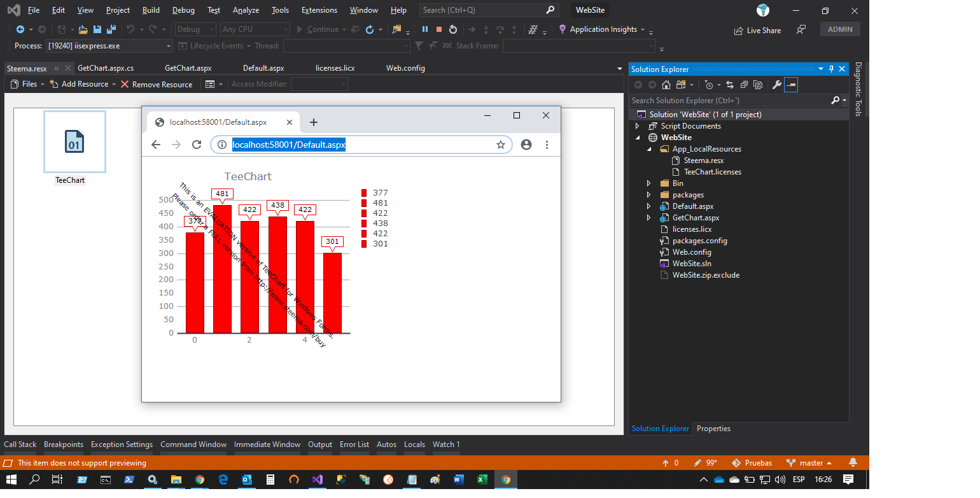Close the Steema.resx tab

pos(69,68)
